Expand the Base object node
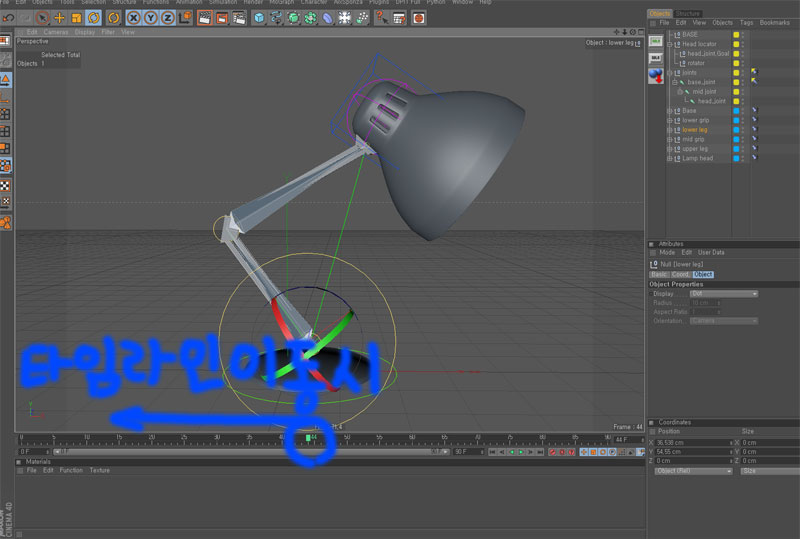Image resolution: width=800 pixels, height=539 pixels. click(669, 111)
